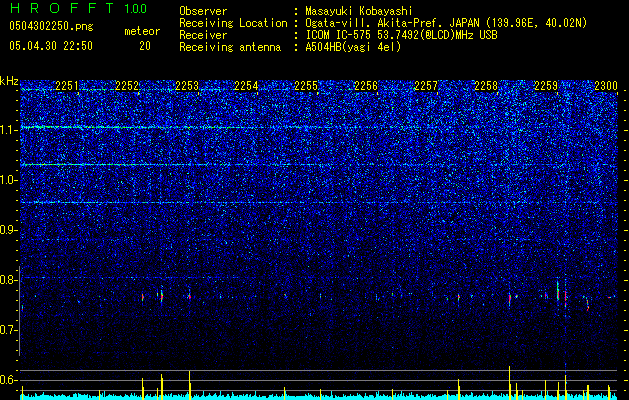629x400 pixels.
Task: Select the filename 0504302250.png
Action: 51,27
